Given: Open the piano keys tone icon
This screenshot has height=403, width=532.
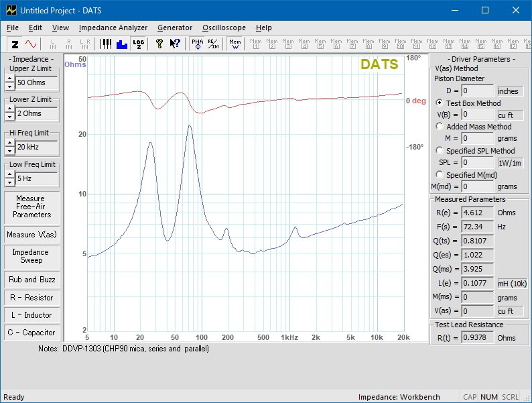Looking at the screenshot, I should (106, 44).
